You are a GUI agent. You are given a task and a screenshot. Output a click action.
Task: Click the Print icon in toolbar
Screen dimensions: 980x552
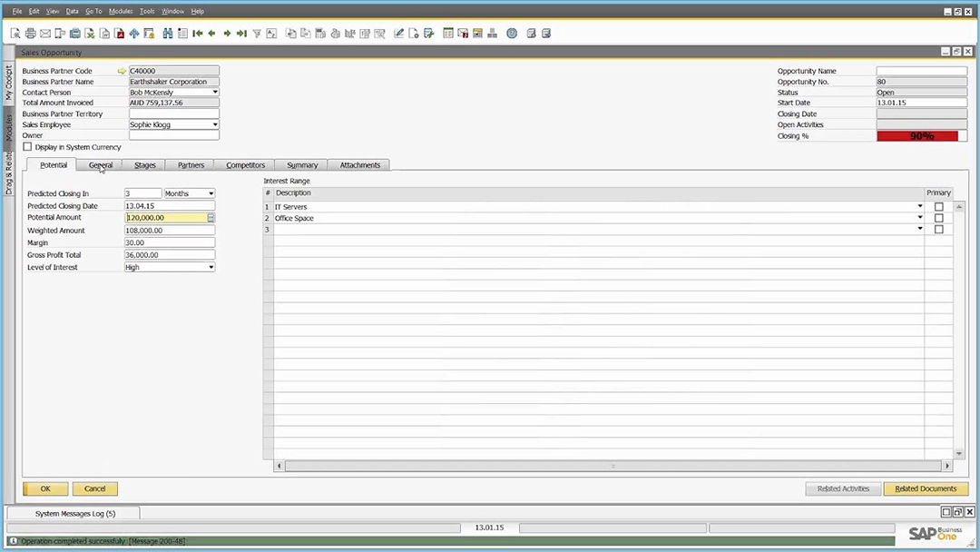click(30, 34)
